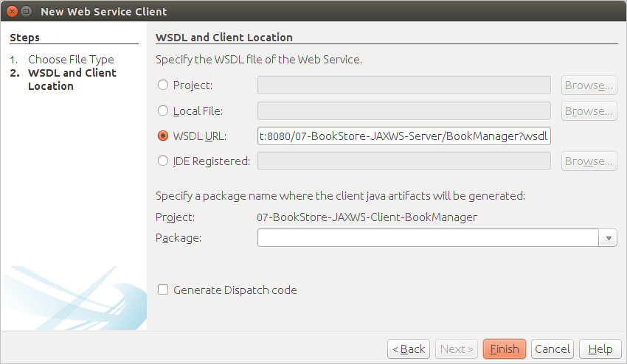Open the Package dropdown arrow
The height and width of the screenshot is (364, 627).
609,238
